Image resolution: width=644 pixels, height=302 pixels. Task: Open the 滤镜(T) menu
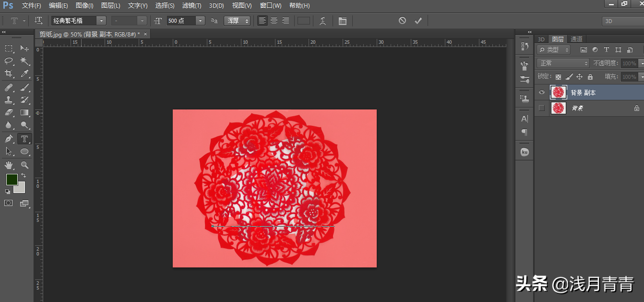(192, 6)
